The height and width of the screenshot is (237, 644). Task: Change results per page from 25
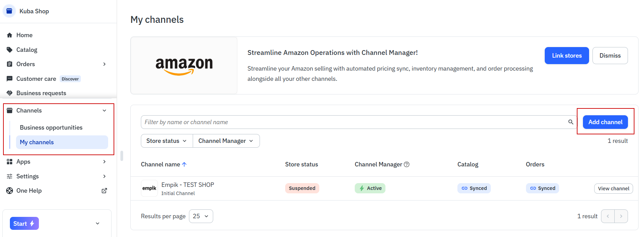pos(201,216)
